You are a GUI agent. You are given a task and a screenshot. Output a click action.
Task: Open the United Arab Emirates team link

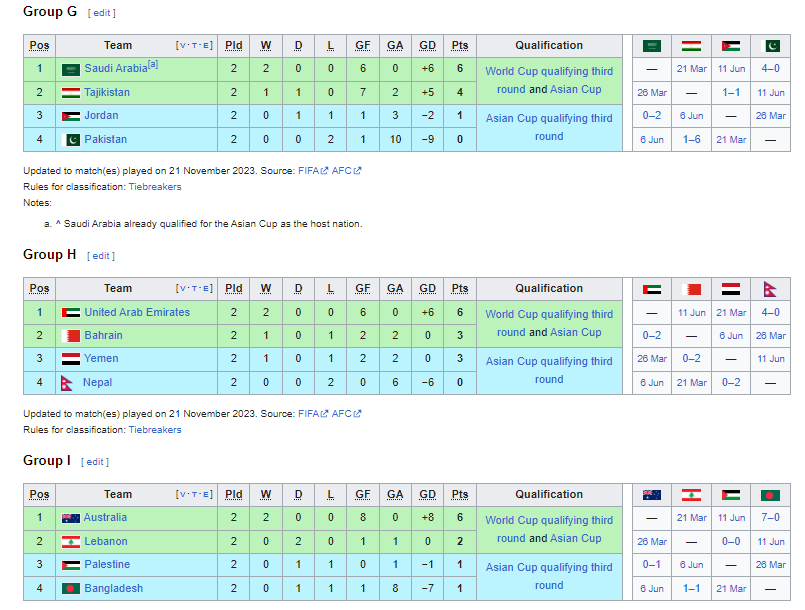(x=137, y=312)
